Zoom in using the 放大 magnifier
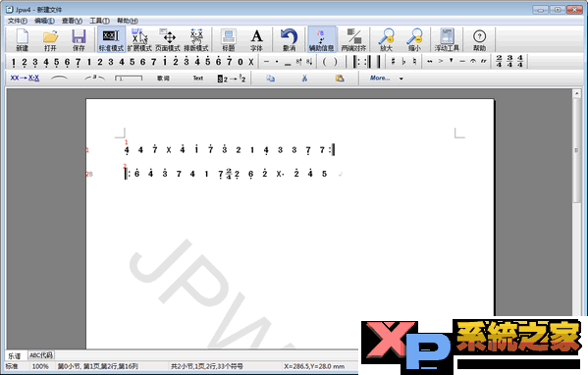 tap(386, 39)
